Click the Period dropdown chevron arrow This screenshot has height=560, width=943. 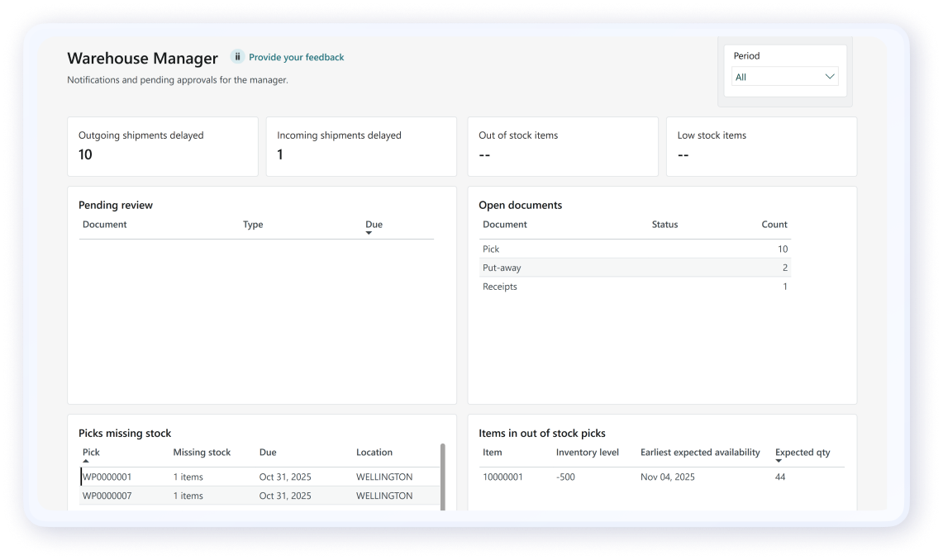click(x=830, y=77)
